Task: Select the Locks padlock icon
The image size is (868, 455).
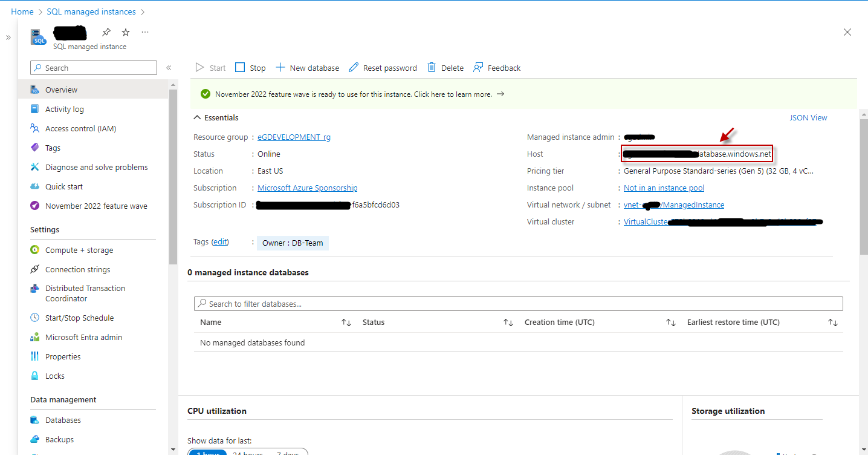Action: click(34, 376)
